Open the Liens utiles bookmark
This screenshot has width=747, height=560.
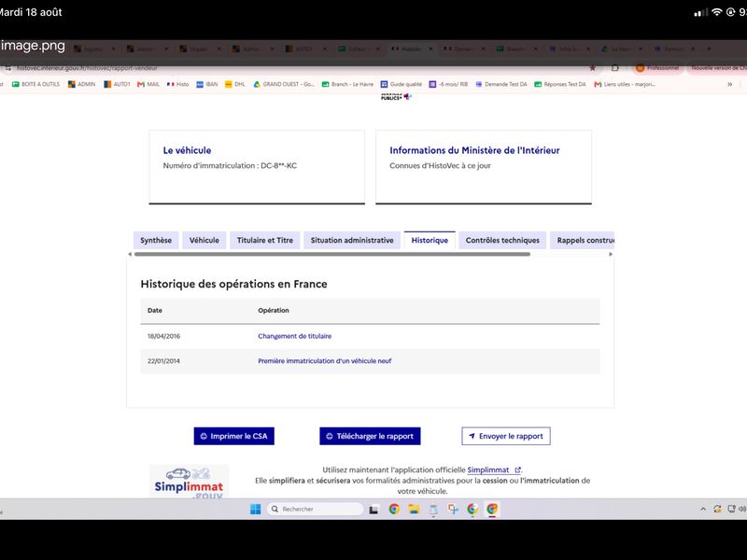click(x=625, y=84)
